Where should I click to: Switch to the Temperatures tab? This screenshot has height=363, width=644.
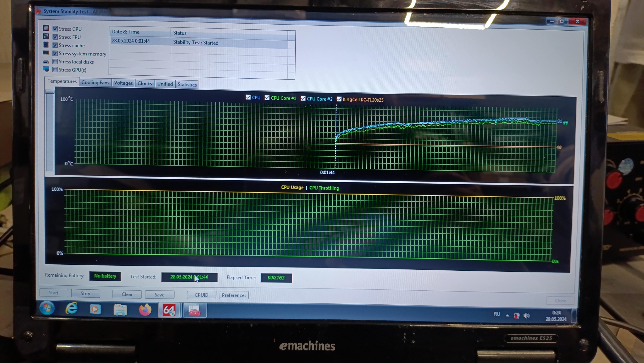[x=62, y=81]
